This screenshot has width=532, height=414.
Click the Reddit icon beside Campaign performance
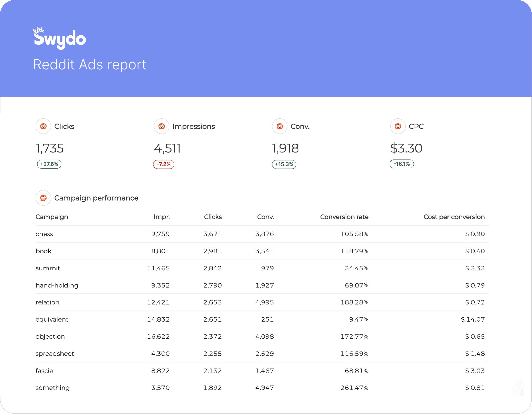tap(43, 198)
